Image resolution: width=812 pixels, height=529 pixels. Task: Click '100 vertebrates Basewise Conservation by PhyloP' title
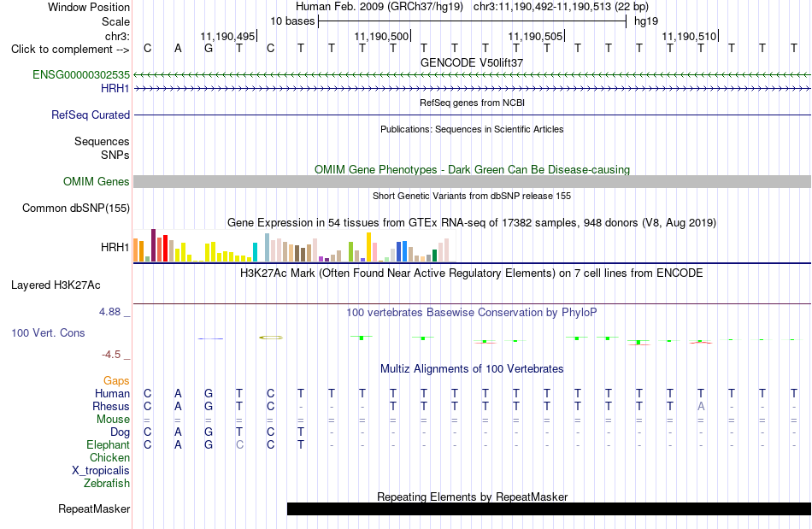[x=472, y=313]
